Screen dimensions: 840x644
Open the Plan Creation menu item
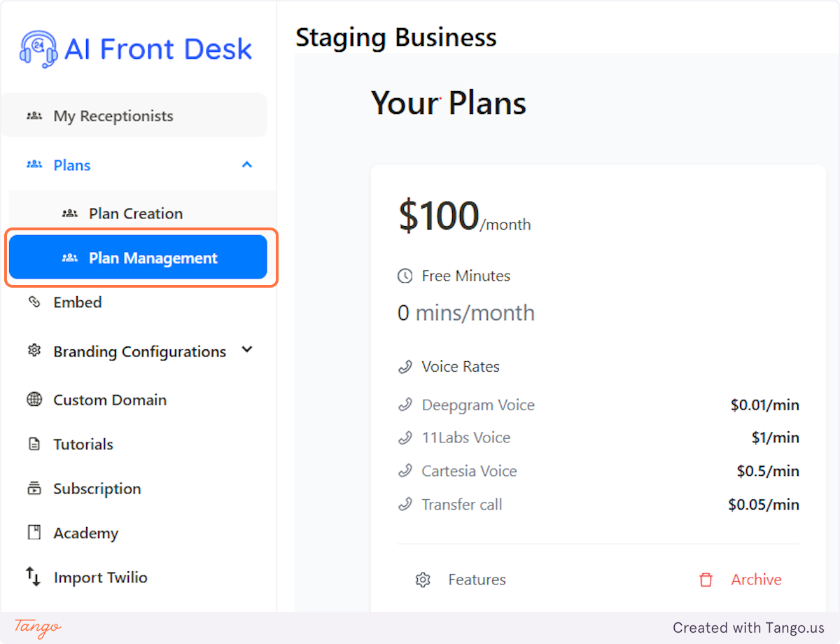tap(136, 213)
